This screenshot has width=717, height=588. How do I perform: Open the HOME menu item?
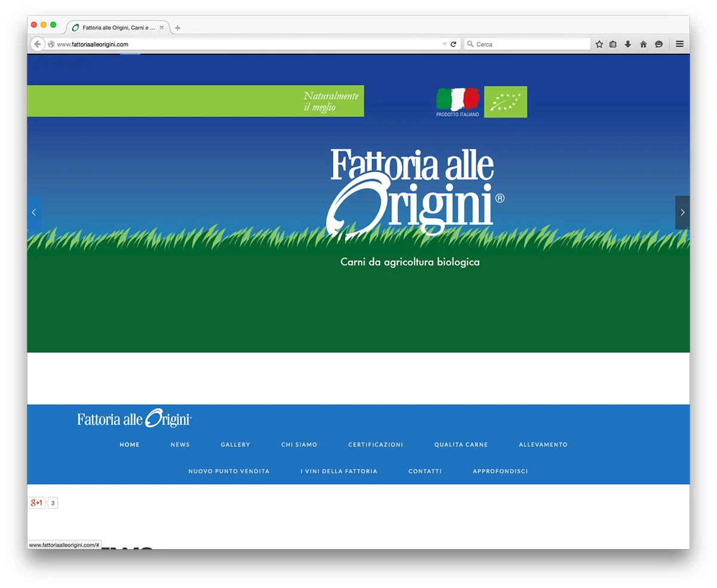(x=130, y=445)
